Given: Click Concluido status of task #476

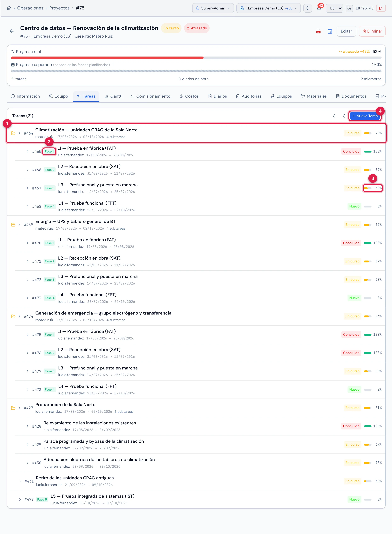Looking at the screenshot, I should [x=351, y=353].
